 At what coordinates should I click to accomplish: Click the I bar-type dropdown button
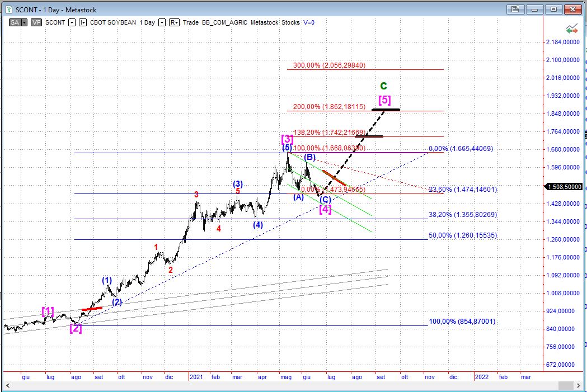click(x=83, y=22)
